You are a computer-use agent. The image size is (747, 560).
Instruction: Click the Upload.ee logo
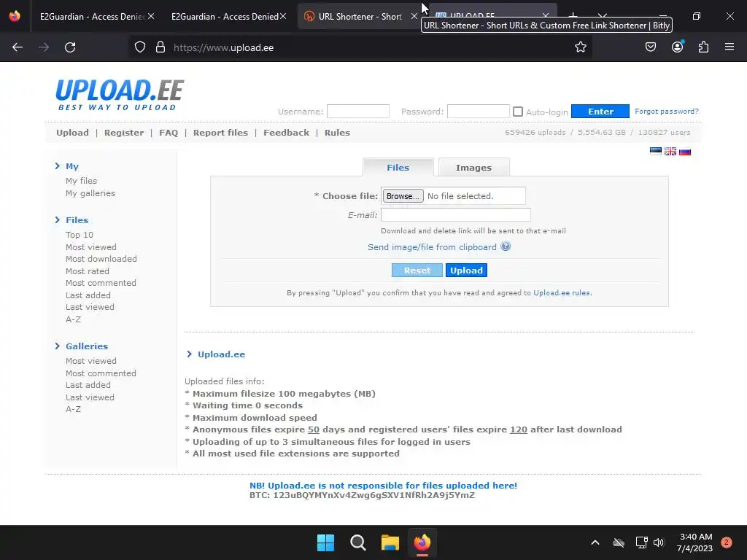120,95
